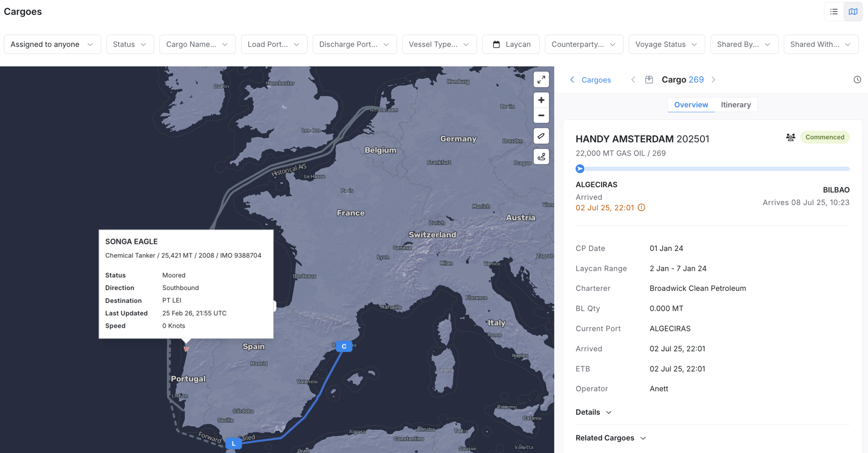Select the vessel tool on the map controls
Screen dimensions: 868x453
pos(541,136)
